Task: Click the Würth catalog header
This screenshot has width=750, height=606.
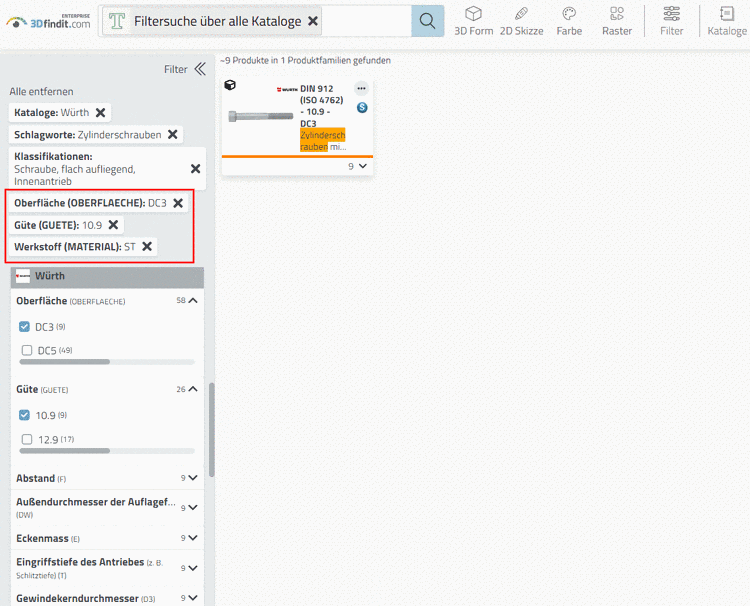Action: (107, 276)
